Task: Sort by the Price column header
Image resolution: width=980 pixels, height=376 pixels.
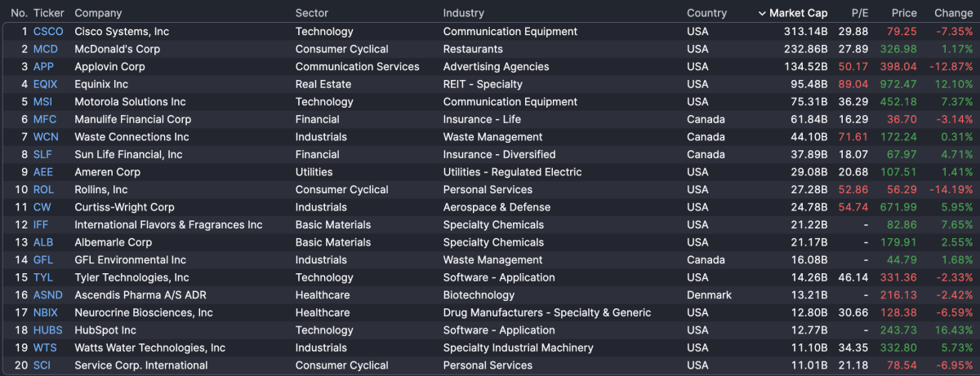Action: coord(904,13)
